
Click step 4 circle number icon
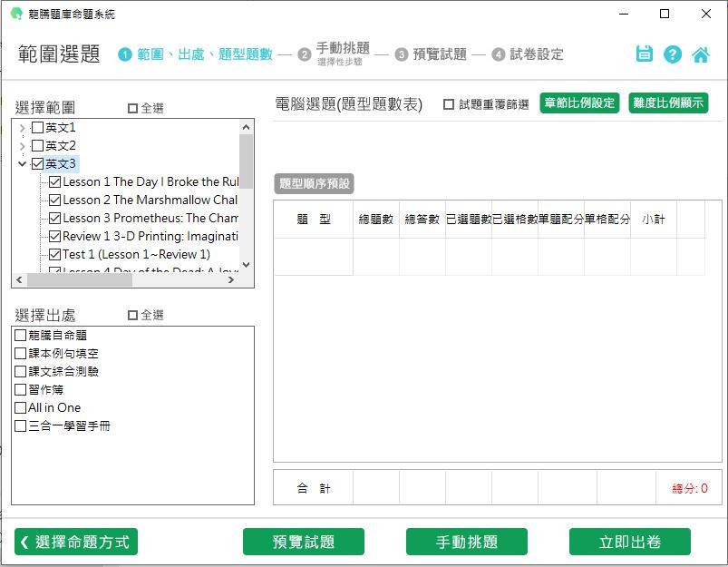click(x=499, y=54)
